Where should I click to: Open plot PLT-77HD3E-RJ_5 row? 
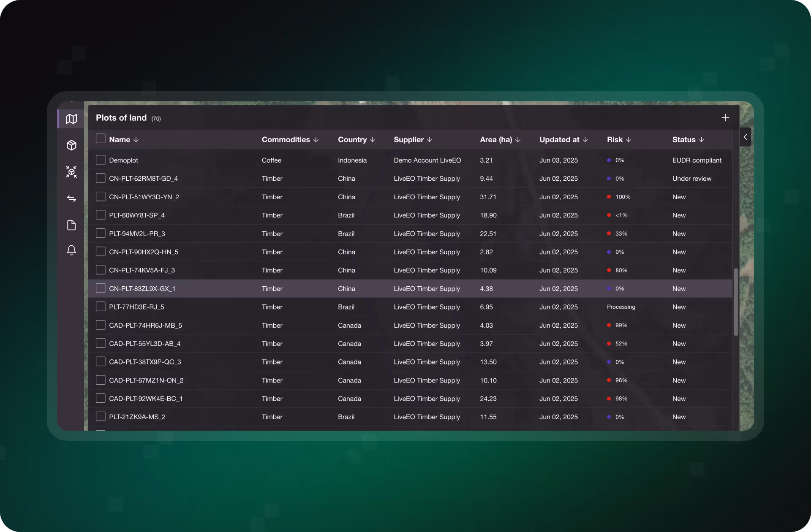coord(136,307)
